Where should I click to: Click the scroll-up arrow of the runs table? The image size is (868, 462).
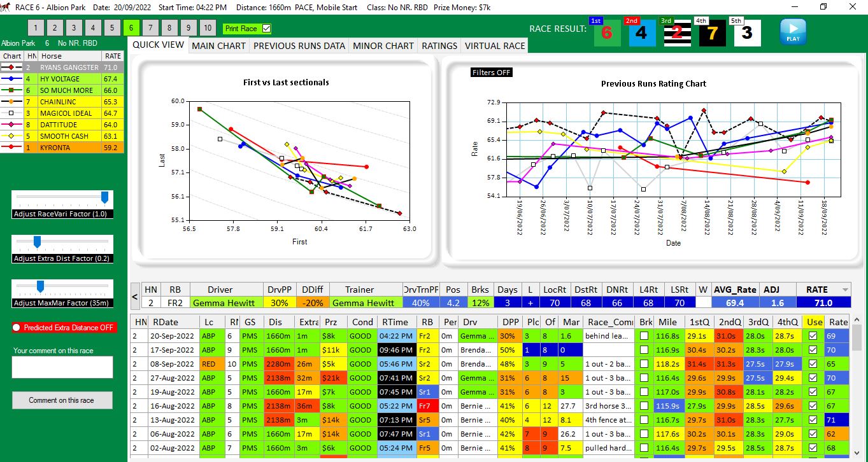(857, 320)
